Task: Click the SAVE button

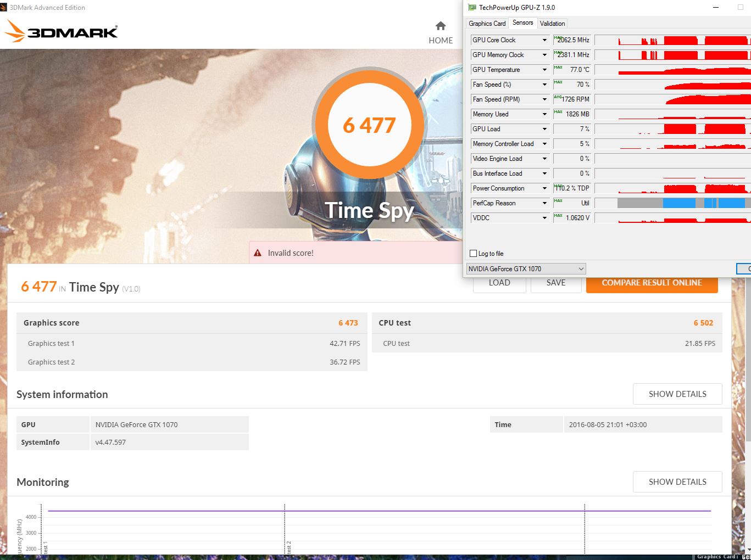Action: (556, 284)
